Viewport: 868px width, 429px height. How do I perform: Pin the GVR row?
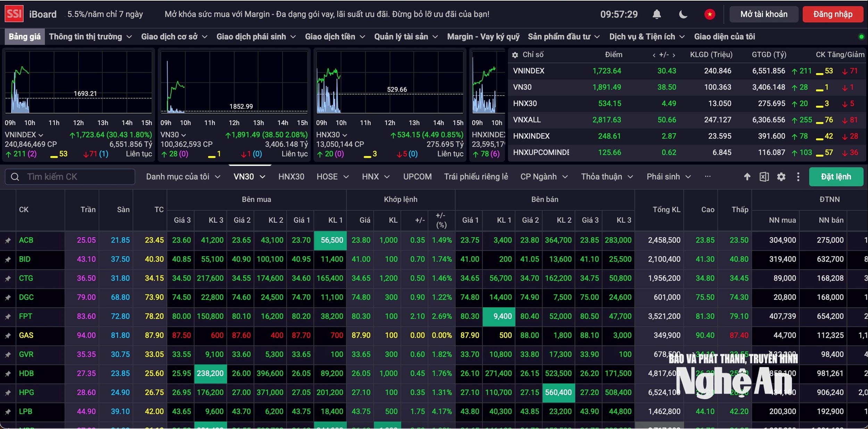coord(8,355)
